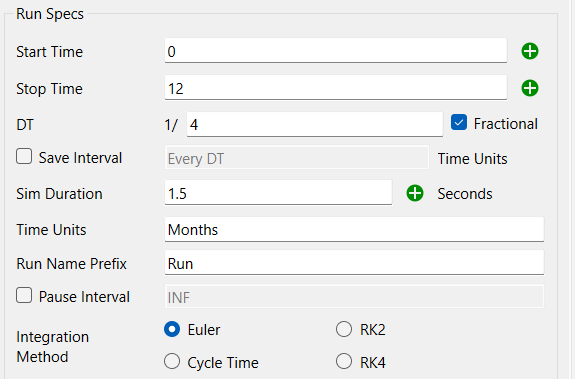
Task: Click into the Start Time field
Action: pyautogui.click(x=336, y=51)
